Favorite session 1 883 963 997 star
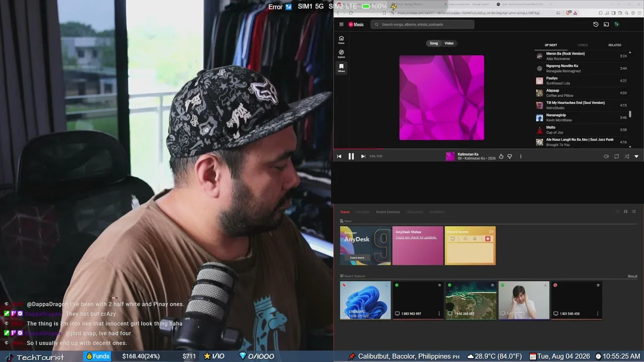 (x=440, y=285)
